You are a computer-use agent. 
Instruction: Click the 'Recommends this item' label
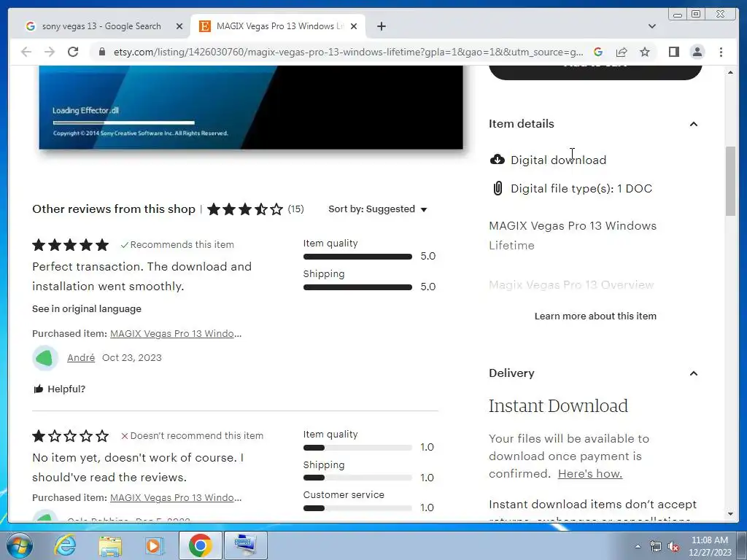(177, 245)
